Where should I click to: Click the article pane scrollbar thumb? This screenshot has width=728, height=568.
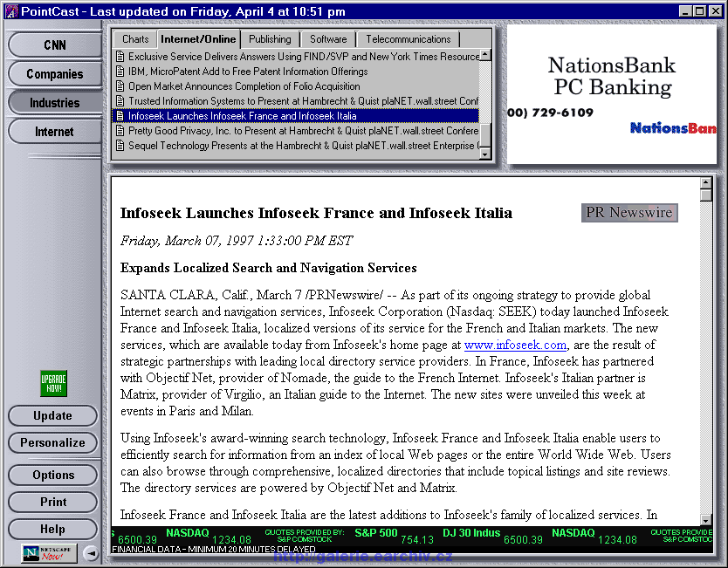click(x=705, y=195)
